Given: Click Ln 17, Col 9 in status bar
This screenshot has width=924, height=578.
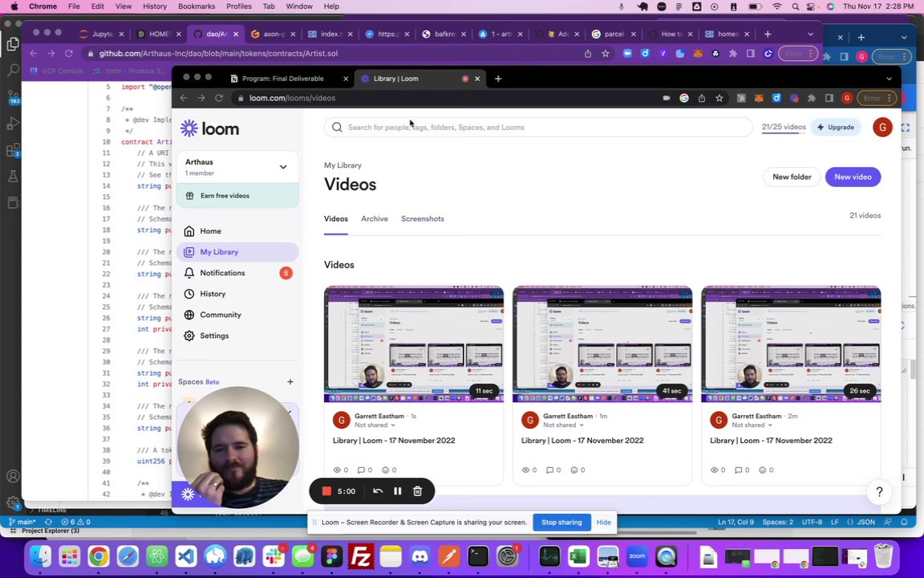Looking at the screenshot, I should coord(736,522).
